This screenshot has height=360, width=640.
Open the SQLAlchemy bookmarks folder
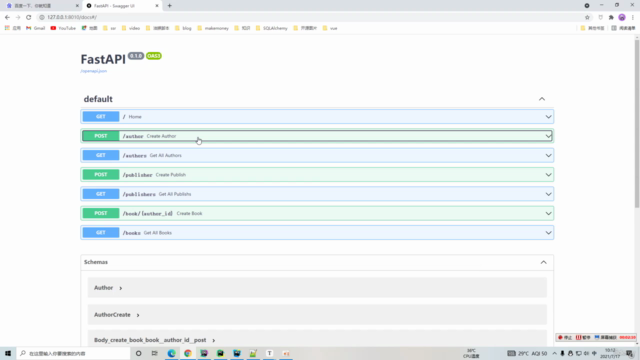point(271,28)
